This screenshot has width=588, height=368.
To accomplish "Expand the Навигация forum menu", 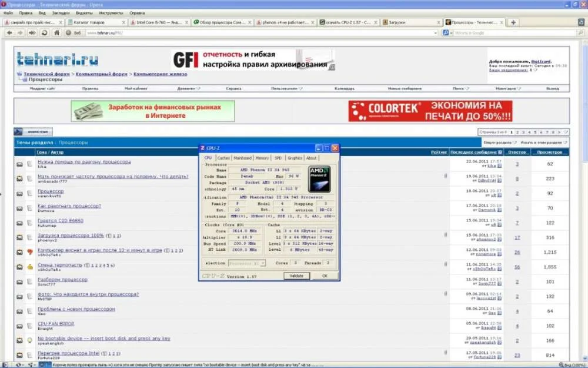I will 508,89.
